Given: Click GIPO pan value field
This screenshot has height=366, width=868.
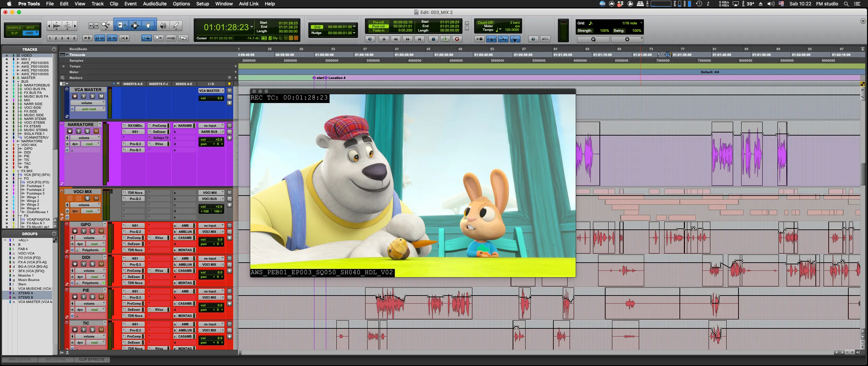Looking at the screenshot, I should point(211,244).
